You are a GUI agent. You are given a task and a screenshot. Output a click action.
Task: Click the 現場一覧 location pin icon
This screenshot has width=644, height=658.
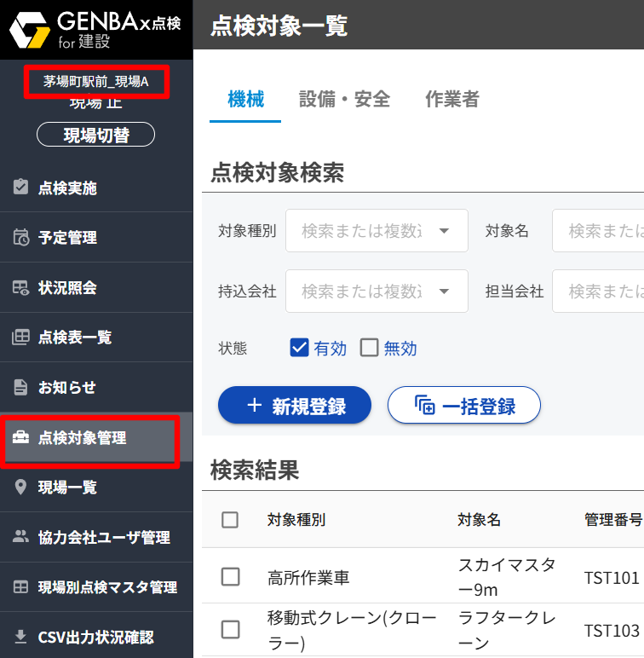point(21,488)
